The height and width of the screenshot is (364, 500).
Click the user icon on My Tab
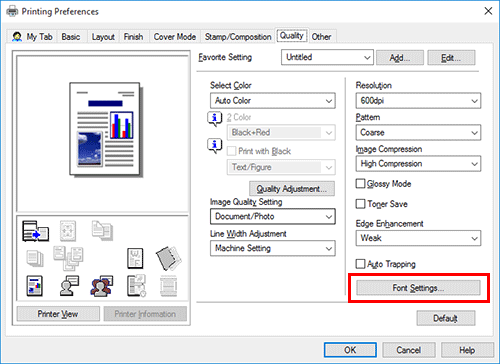(17, 37)
